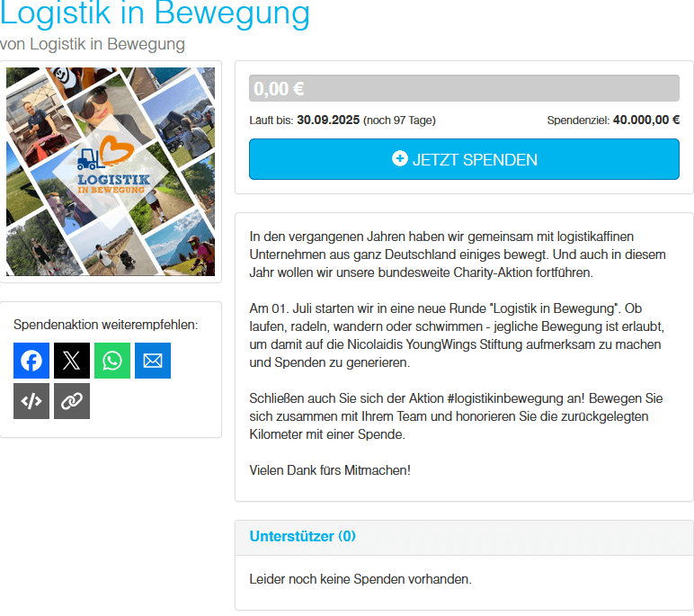The width and height of the screenshot is (694, 616).
Task: Open the 'von Logistik in Bewegung' organizer link
Action: pos(93,44)
